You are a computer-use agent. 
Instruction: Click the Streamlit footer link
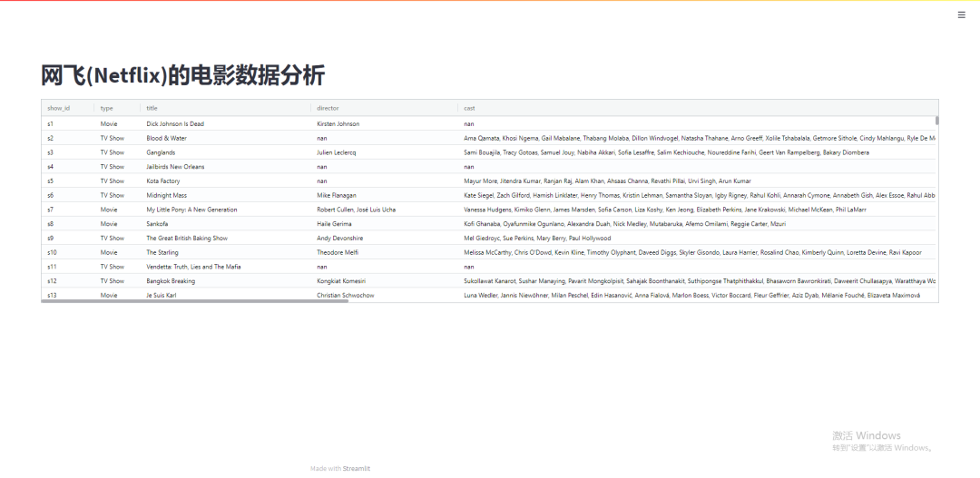pos(356,469)
